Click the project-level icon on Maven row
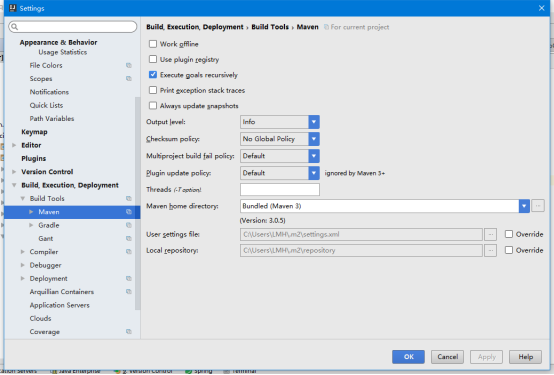 129,212
